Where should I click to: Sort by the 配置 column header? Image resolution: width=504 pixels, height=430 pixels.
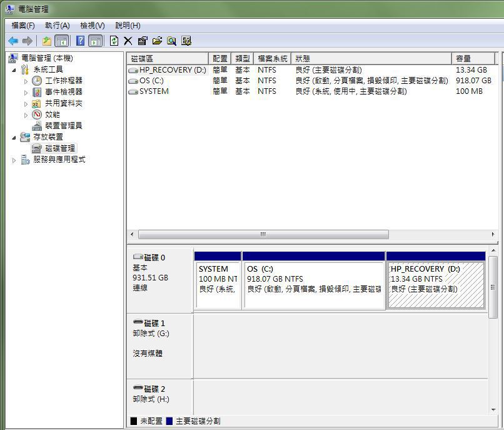point(220,59)
